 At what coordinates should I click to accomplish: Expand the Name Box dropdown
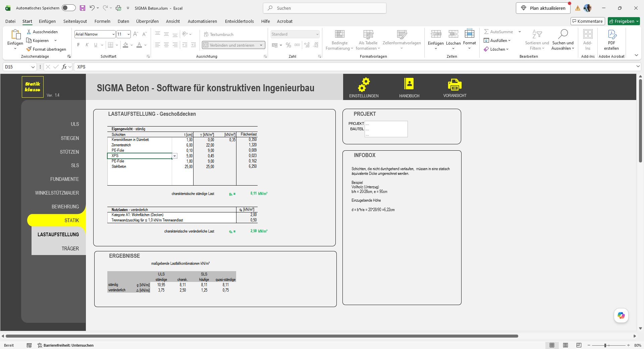pos(33,67)
